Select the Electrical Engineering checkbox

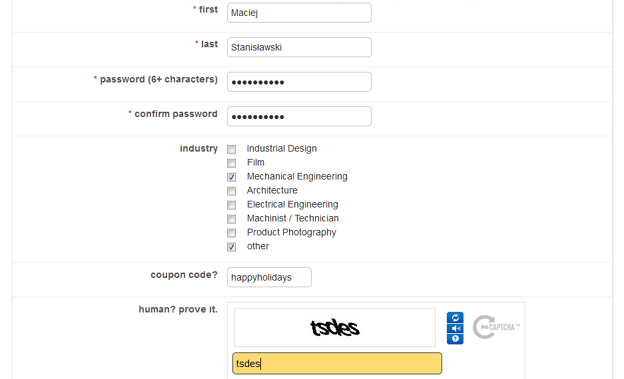coord(231,205)
